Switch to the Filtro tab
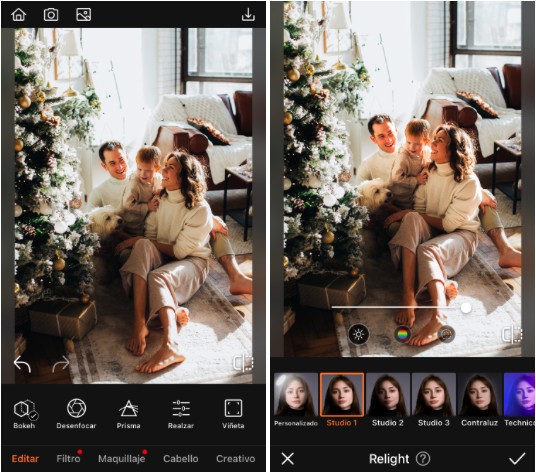The width and height of the screenshot is (536, 473). tap(68, 459)
